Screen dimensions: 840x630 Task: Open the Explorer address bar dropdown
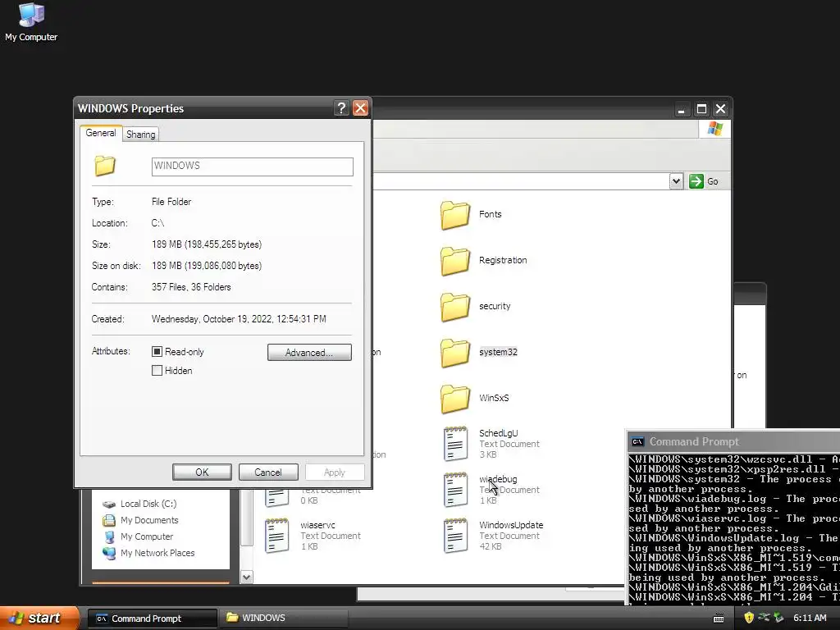pyautogui.click(x=676, y=181)
